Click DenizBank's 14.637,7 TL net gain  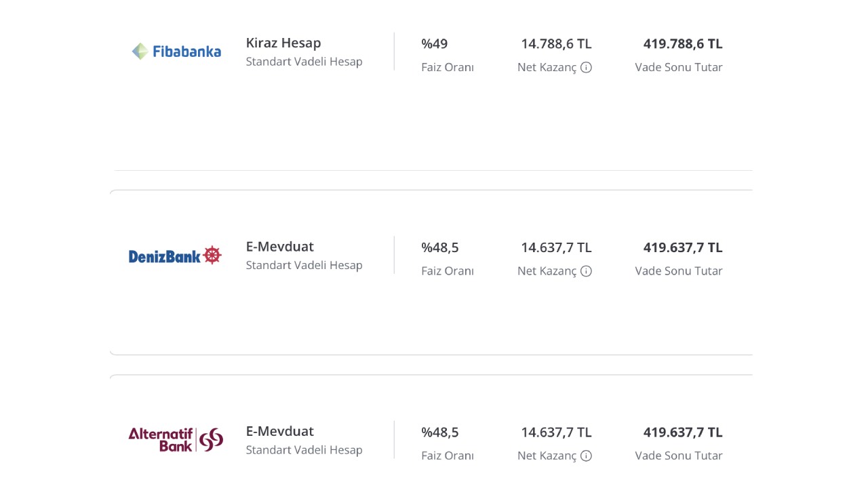coord(556,248)
